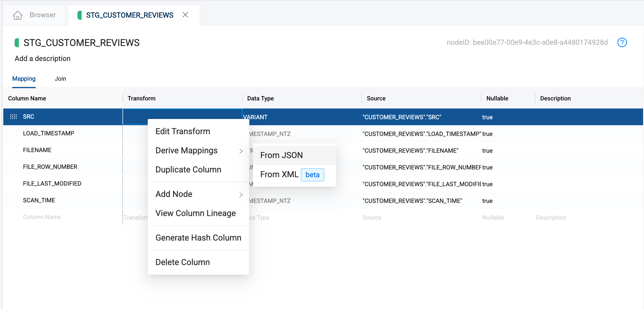Select Edit Transform menu entry
This screenshot has height=309, width=644.
(183, 131)
